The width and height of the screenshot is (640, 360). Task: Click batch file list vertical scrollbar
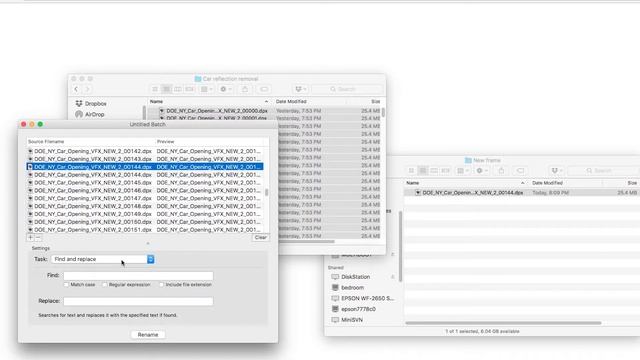tap(267, 192)
